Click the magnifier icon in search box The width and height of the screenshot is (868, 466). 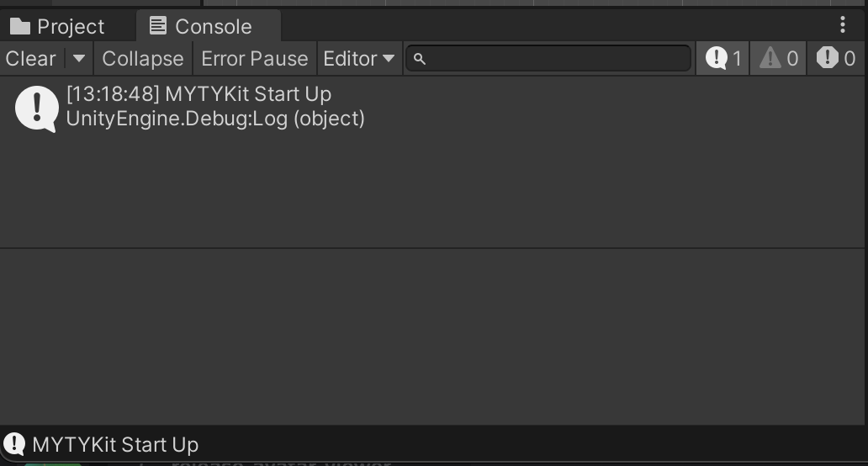(x=421, y=59)
